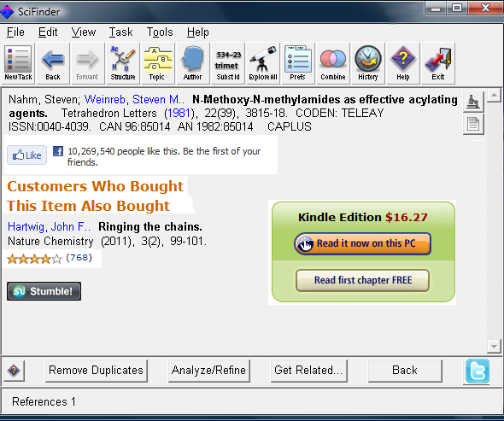The width and height of the screenshot is (504, 421).
Task: Click the Combine answer sets icon
Action: 333,63
